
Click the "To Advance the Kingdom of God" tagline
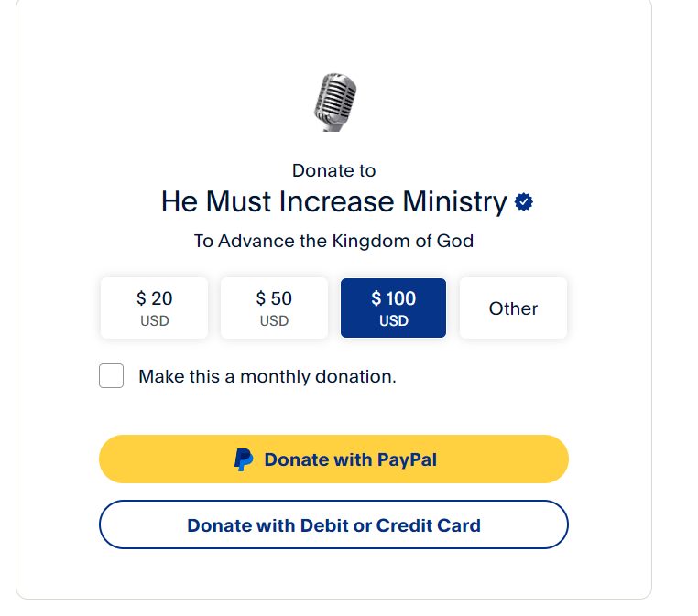[x=333, y=242]
